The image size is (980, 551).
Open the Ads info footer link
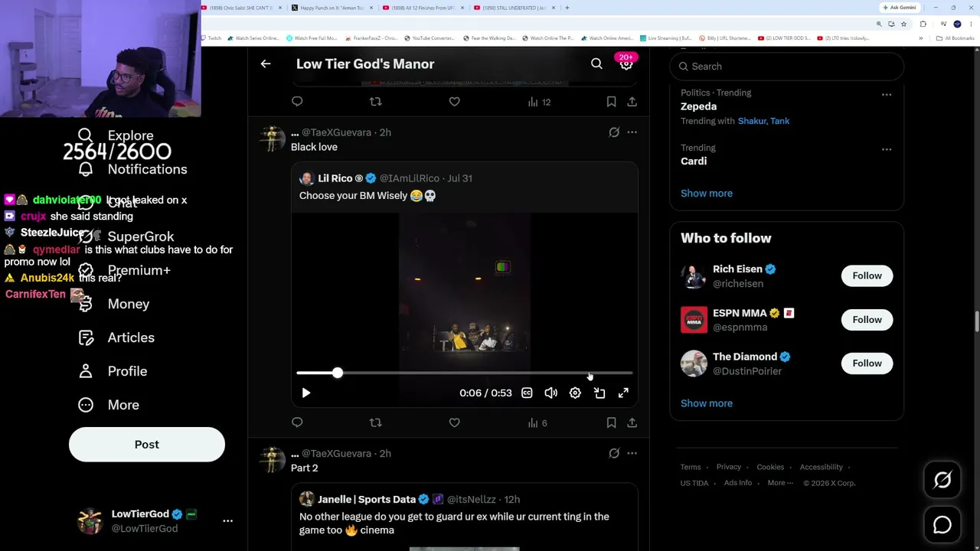[x=738, y=483]
